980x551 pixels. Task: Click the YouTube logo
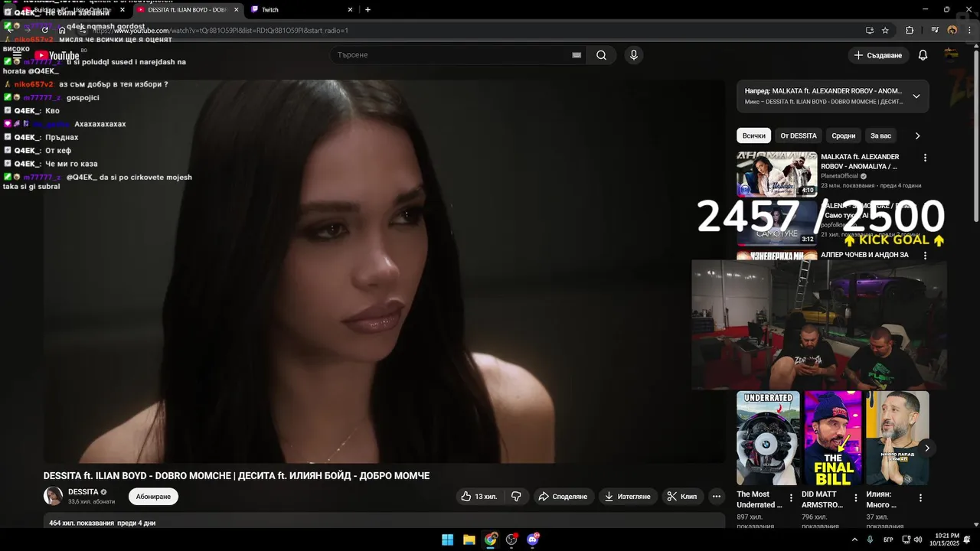57,55
